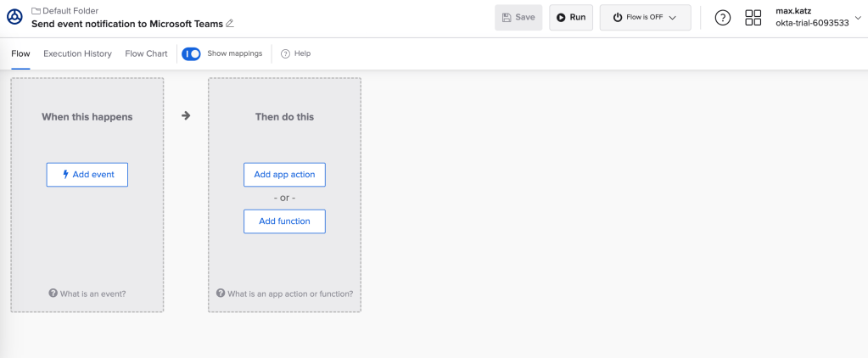This screenshot has height=358, width=868.
Task: Toggle the Show mappings switch
Action: [x=191, y=53]
